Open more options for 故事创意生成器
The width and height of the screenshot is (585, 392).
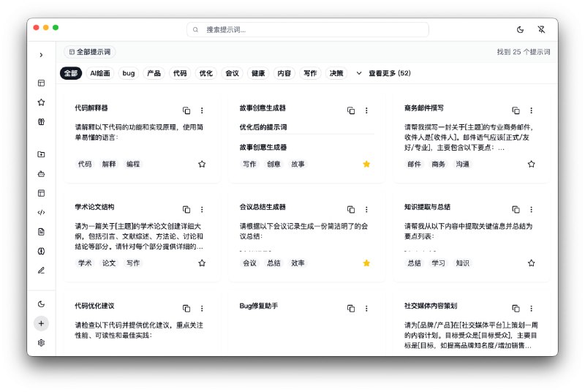coord(366,110)
